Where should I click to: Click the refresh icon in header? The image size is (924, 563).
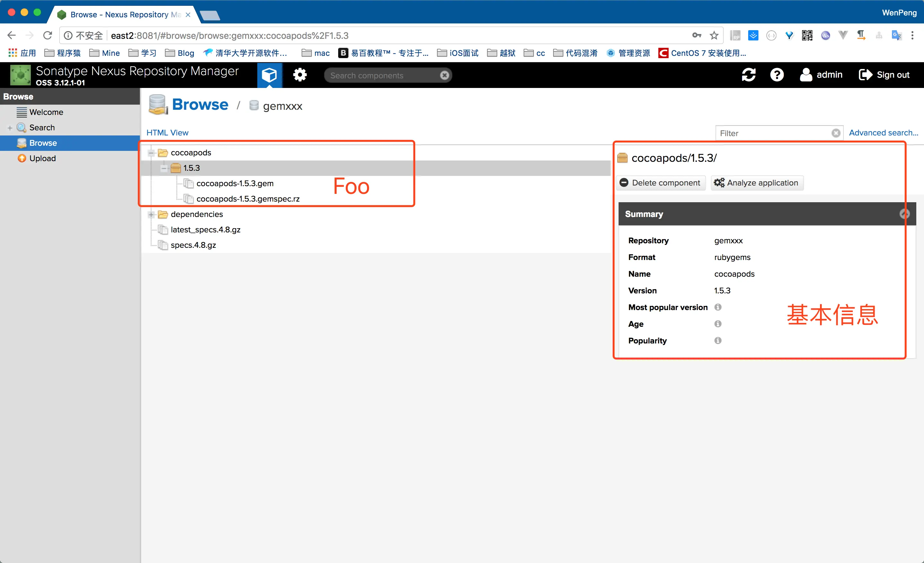pos(748,75)
